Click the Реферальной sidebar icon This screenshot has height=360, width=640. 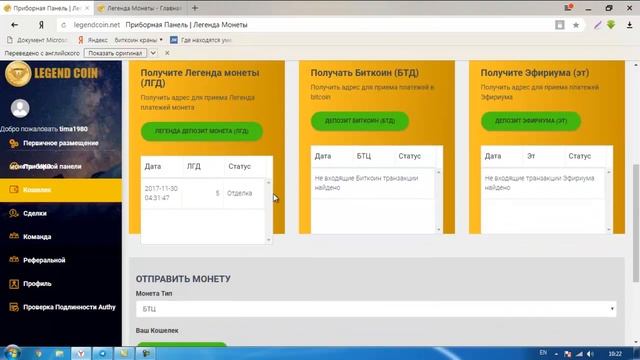pos(14,260)
